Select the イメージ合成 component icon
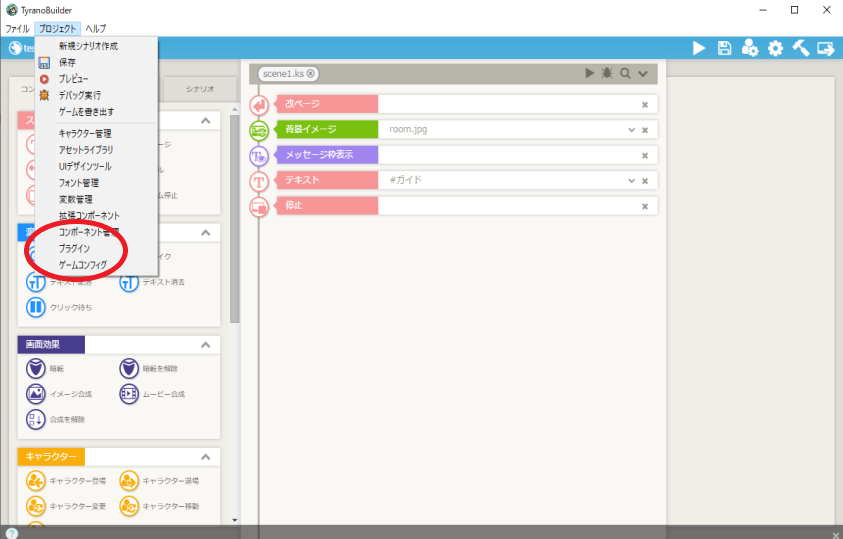The height and width of the screenshot is (539, 843). (x=36, y=394)
